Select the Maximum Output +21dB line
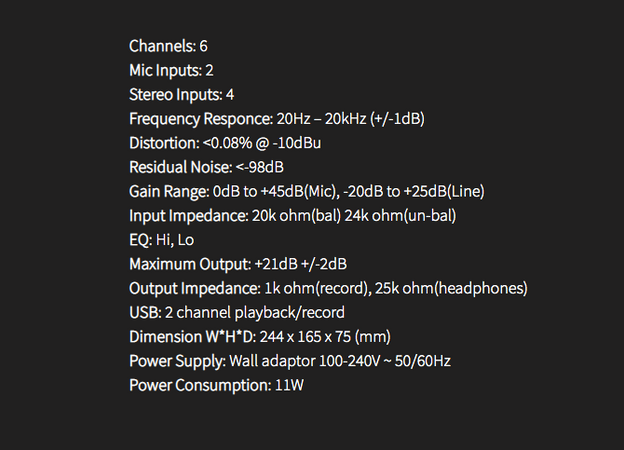 click(x=238, y=264)
